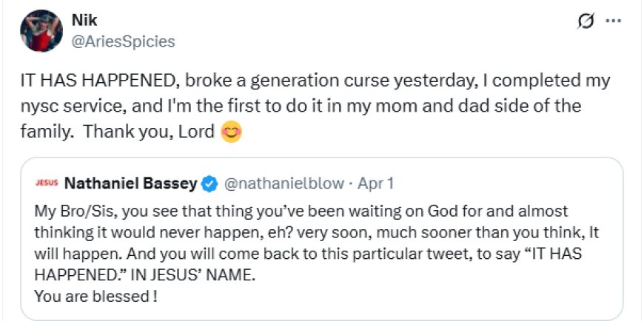Click the Grok slashed-circle icon
The image size is (644, 321).
tap(585, 21)
